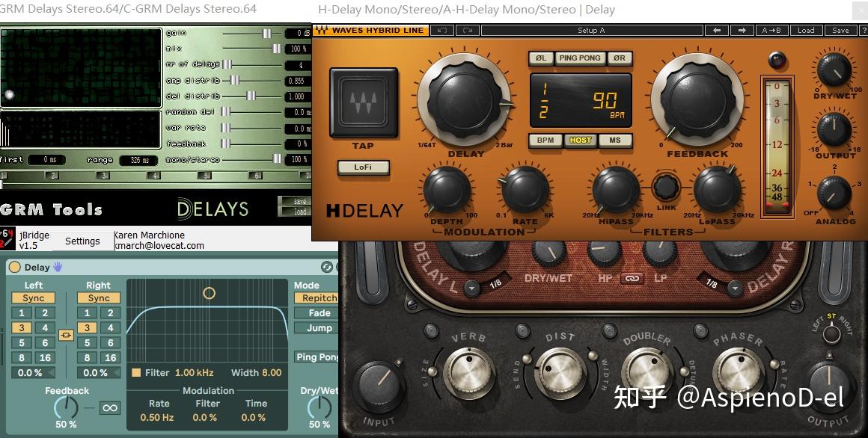The width and height of the screenshot is (868, 438).
Task: Click the ANALOG mode selector knob
Action: 834,194
